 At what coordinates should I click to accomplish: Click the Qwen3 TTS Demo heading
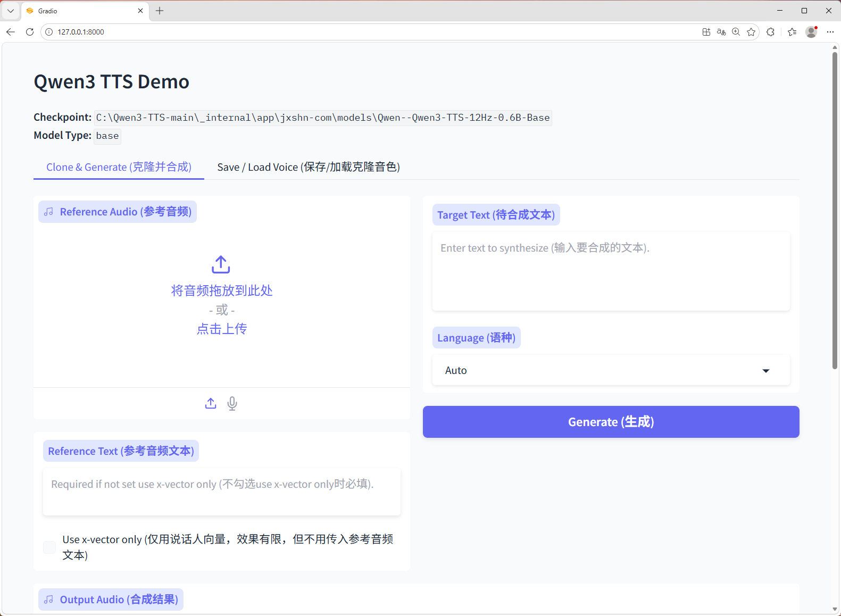(111, 82)
